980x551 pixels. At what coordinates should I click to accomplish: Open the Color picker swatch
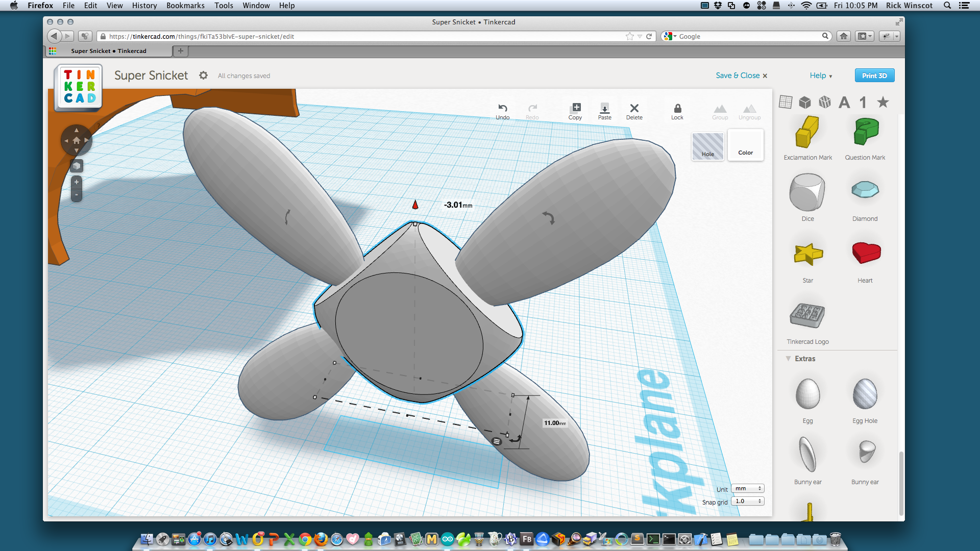tap(745, 145)
